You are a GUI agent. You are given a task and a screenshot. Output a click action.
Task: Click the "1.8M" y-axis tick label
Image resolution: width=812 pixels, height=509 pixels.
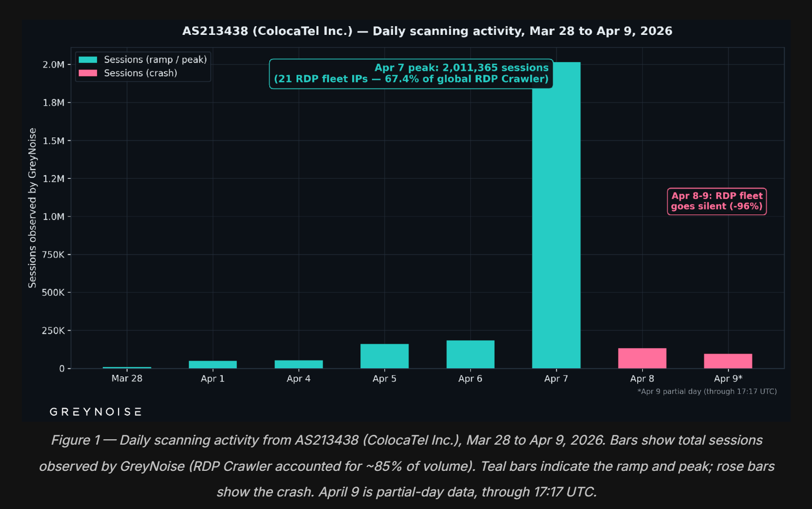[x=54, y=103]
